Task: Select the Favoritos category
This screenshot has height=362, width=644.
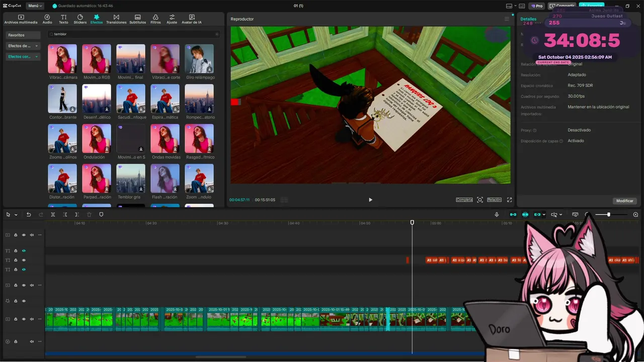Action: click(x=23, y=35)
